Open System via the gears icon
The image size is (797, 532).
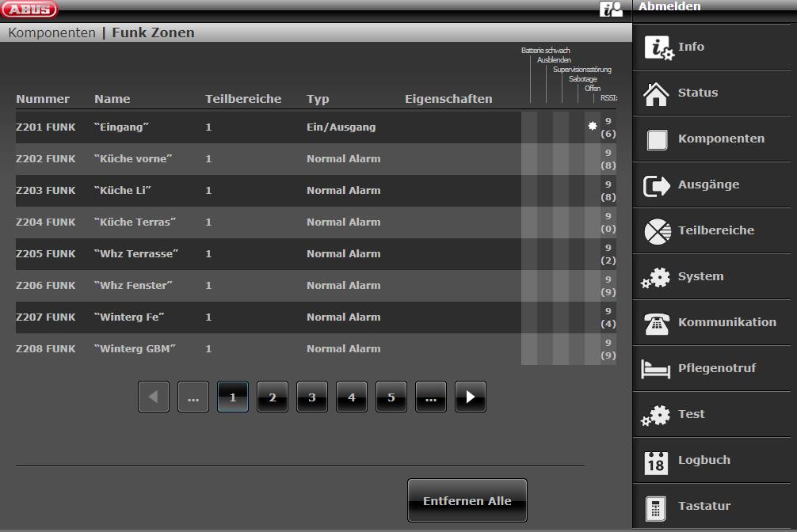pos(656,278)
